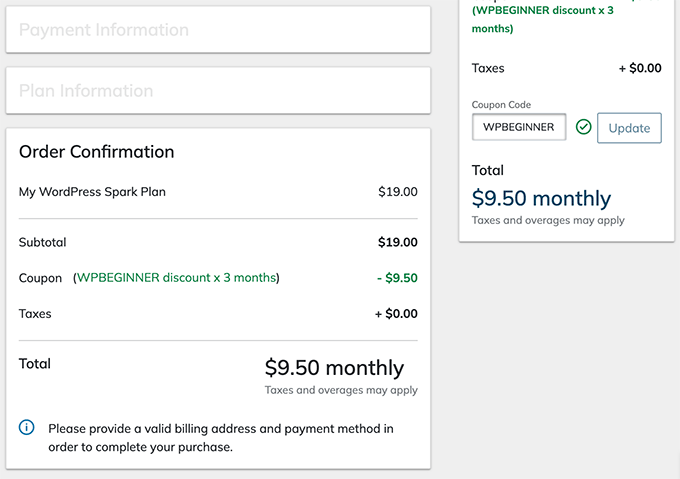Click the green coupon valid checkmark icon

coord(583,127)
